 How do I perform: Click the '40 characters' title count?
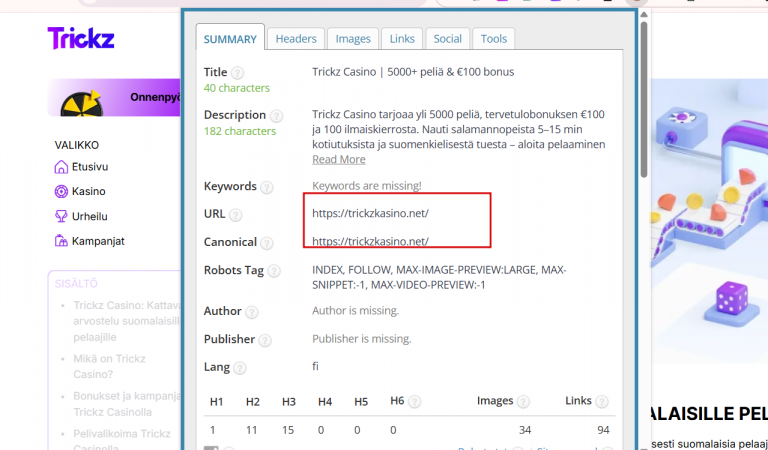pos(237,88)
